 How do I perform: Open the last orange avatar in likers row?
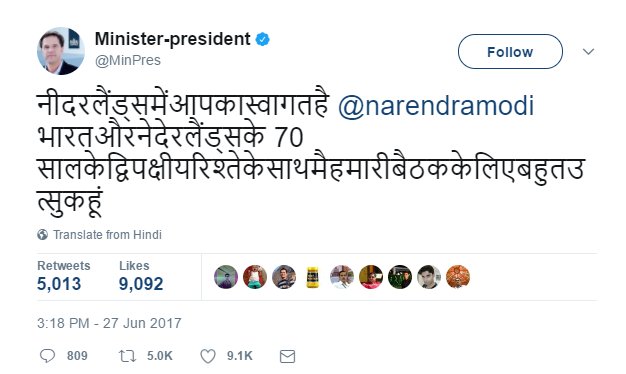tap(458, 277)
